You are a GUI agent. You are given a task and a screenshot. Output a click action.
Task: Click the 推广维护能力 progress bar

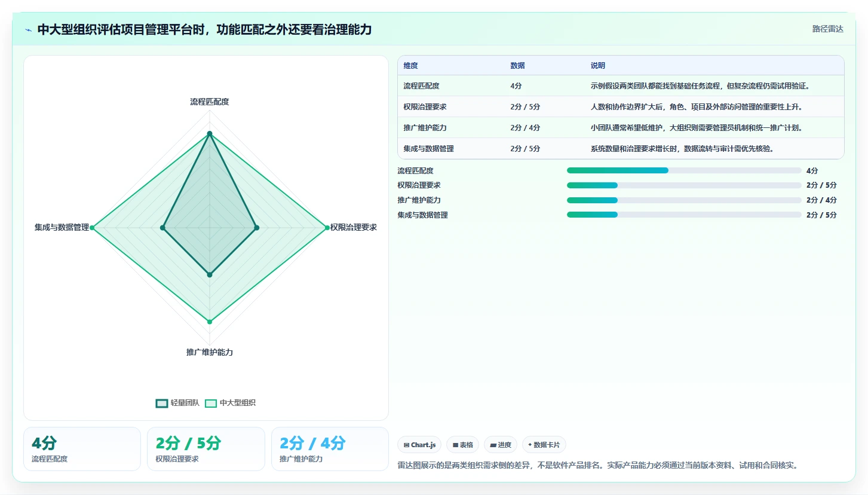tap(684, 200)
